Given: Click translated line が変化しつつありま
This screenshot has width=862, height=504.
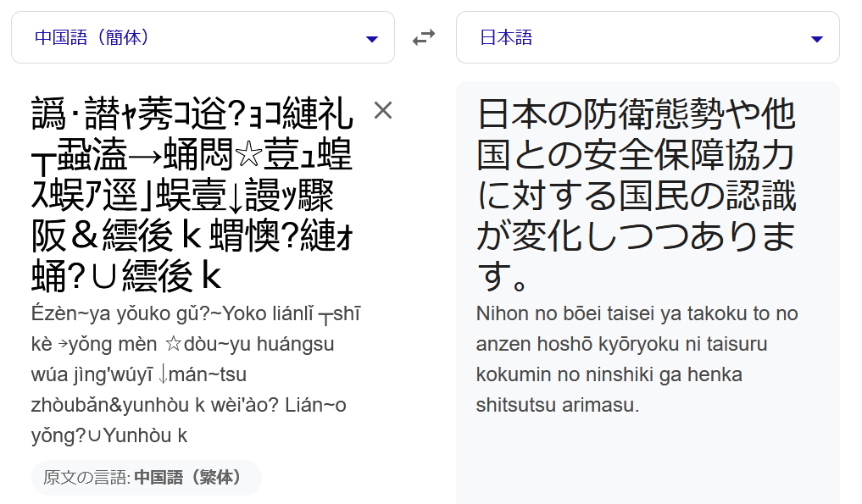Looking at the screenshot, I should click(636, 235).
